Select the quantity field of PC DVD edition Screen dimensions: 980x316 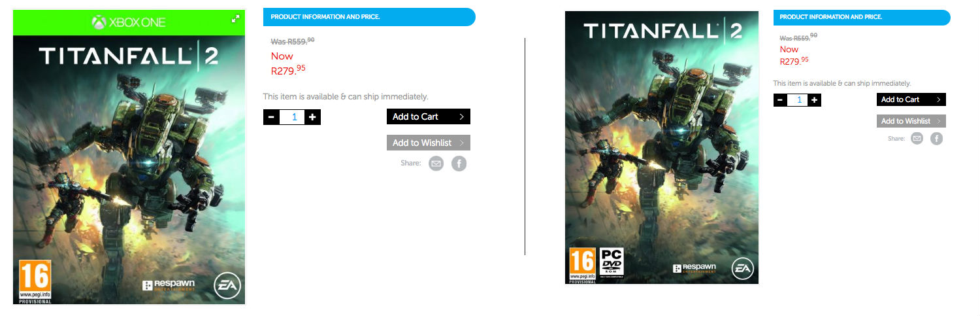click(x=797, y=100)
